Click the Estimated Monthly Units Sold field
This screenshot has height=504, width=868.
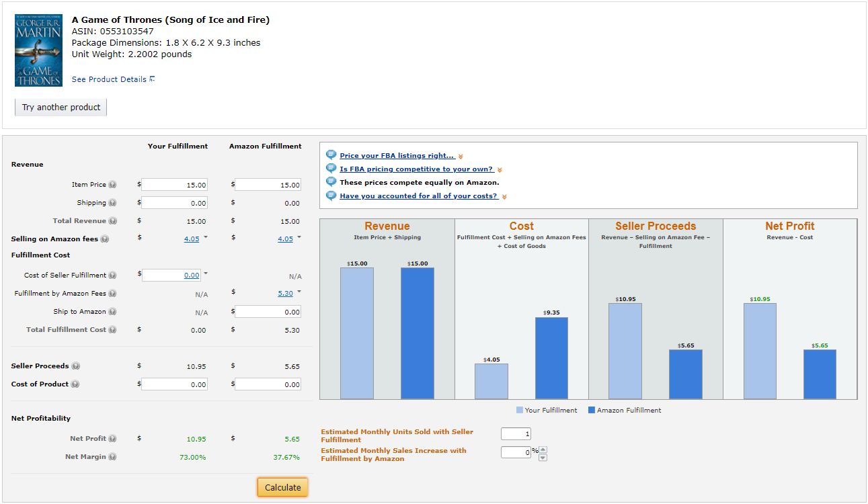[516, 434]
